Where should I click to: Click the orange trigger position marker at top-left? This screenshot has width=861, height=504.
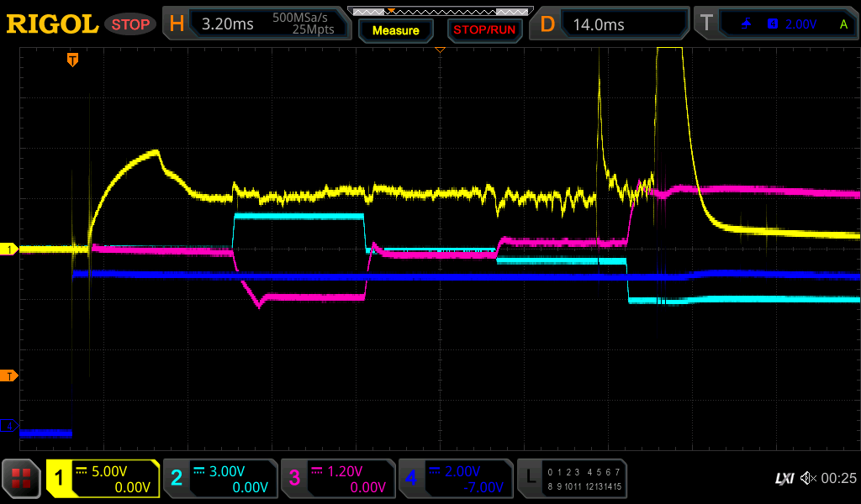tap(73, 60)
